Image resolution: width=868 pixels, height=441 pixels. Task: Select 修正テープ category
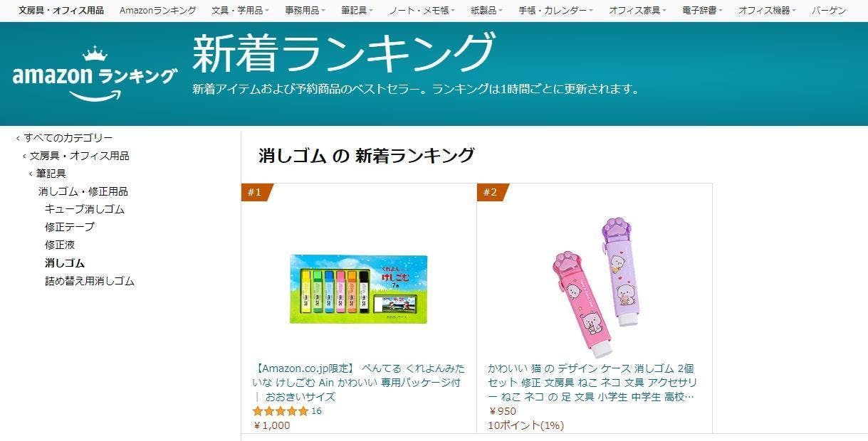coord(70,227)
